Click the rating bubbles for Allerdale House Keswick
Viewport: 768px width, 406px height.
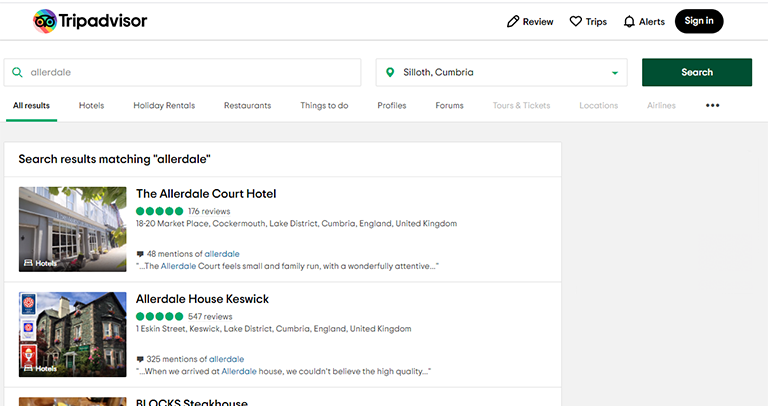160,316
